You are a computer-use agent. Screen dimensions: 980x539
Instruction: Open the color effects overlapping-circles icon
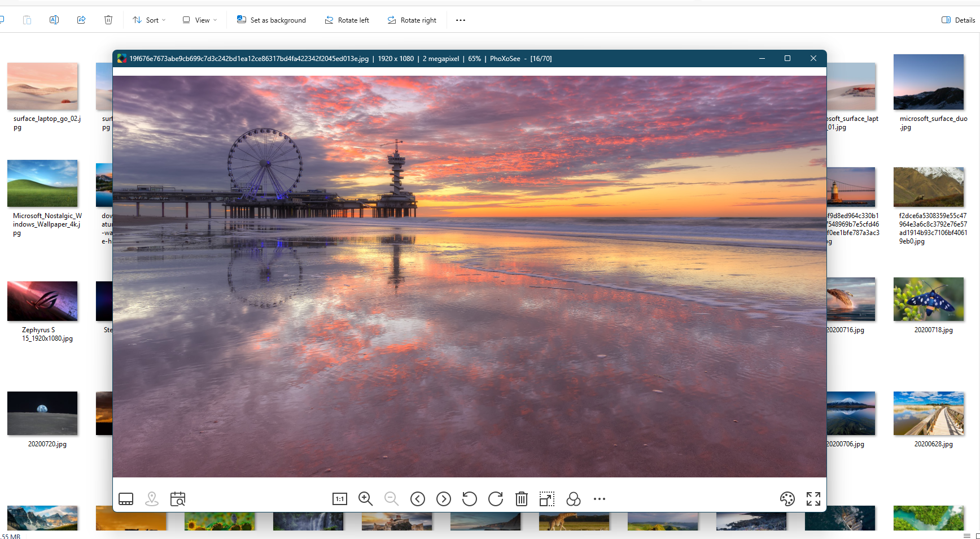pos(573,499)
